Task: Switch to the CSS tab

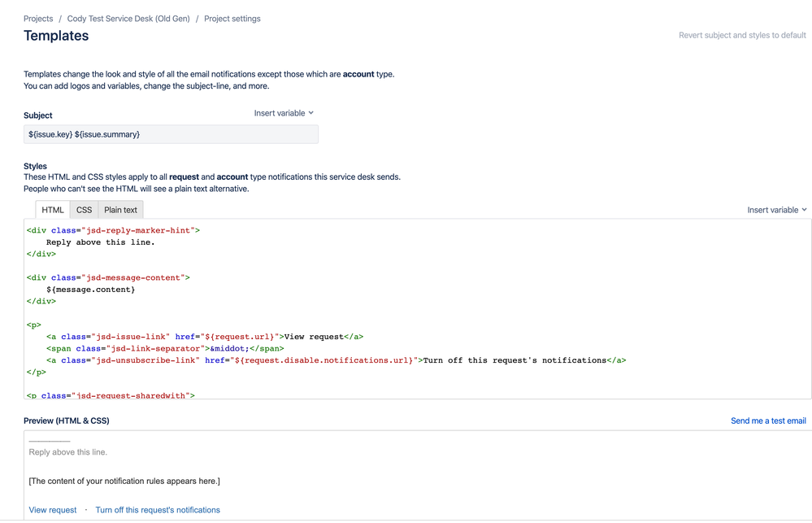Action: (84, 209)
